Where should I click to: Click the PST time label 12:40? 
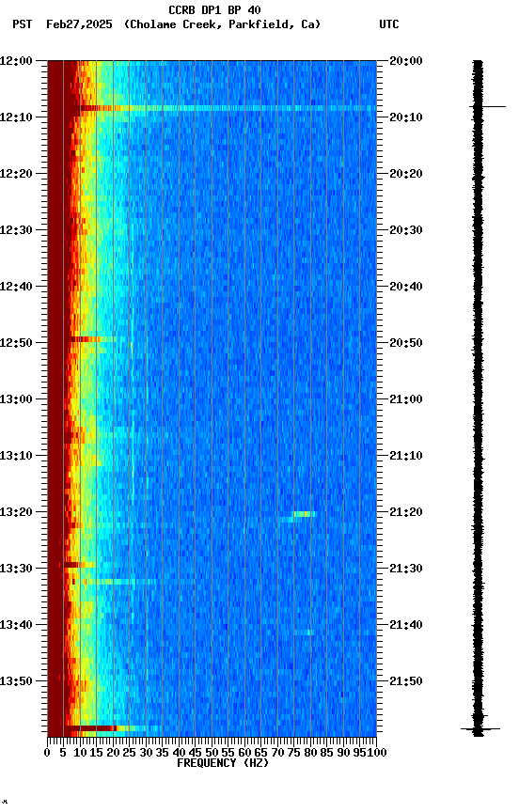click(x=16, y=287)
